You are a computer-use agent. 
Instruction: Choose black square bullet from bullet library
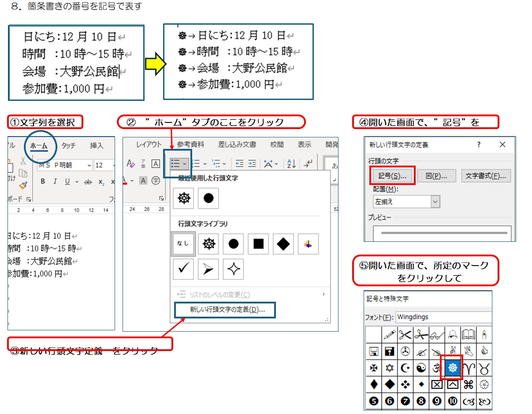coord(258,244)
